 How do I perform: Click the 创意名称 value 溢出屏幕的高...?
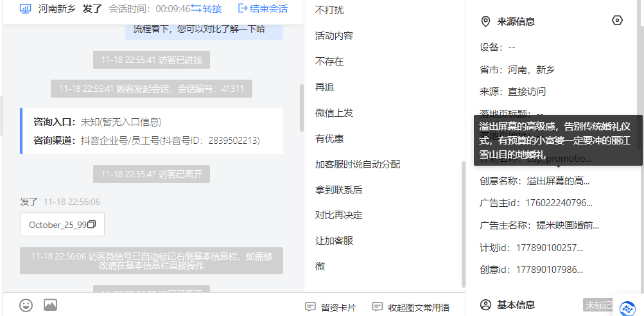(x=558, y=180)
